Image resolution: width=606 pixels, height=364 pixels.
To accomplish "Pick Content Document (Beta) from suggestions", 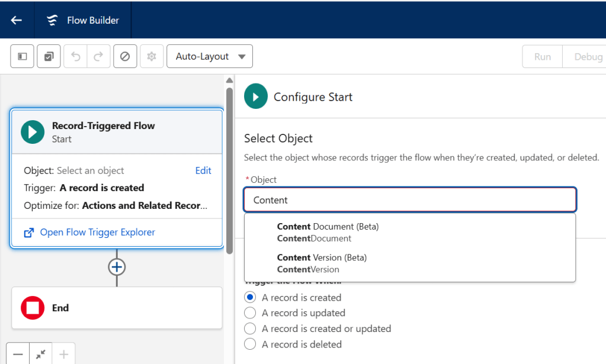I will 328,232.
